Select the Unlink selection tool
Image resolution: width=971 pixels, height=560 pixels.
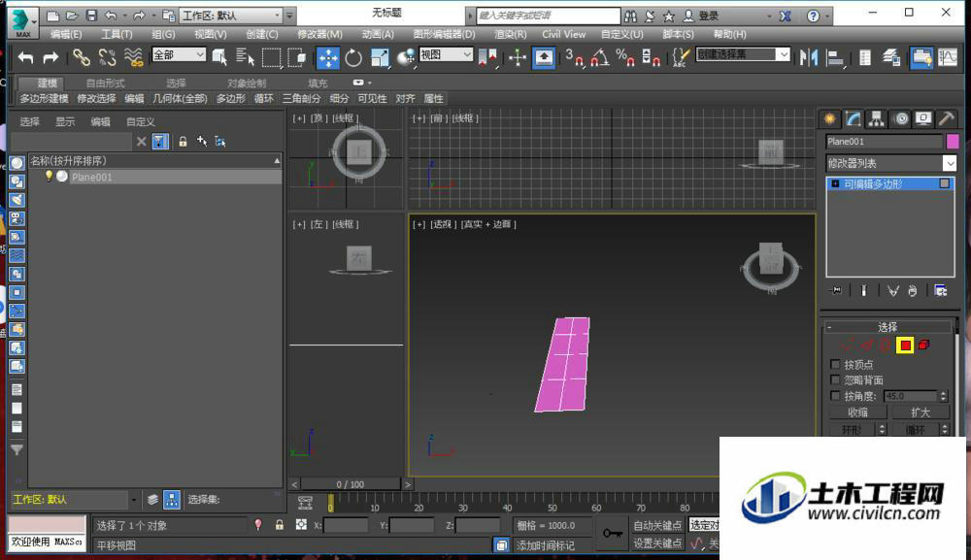click(x=107, y=57)
